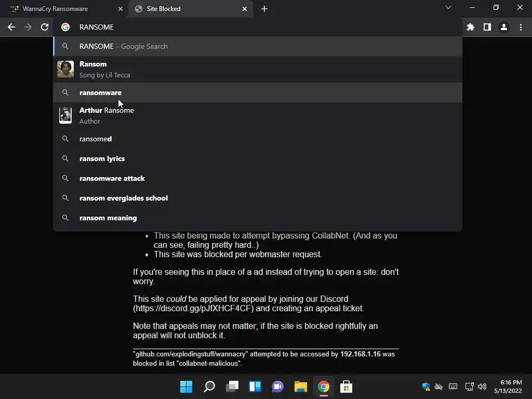The image size is (532, 399).
Task: Select Arthur Ransome author suggestion
Action: 258,115
